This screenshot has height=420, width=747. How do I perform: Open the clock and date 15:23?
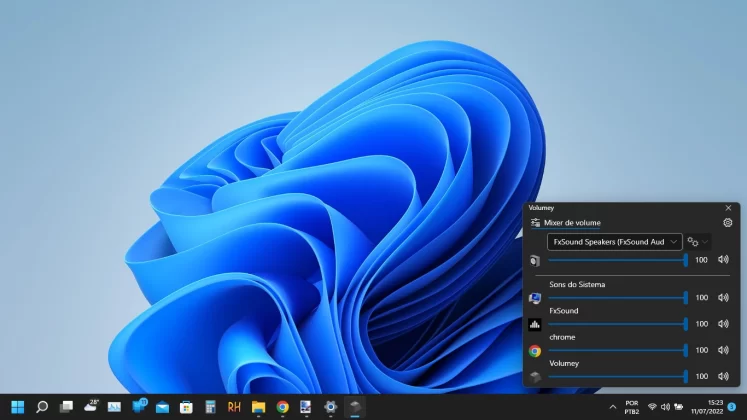click(x=707, y=407)
